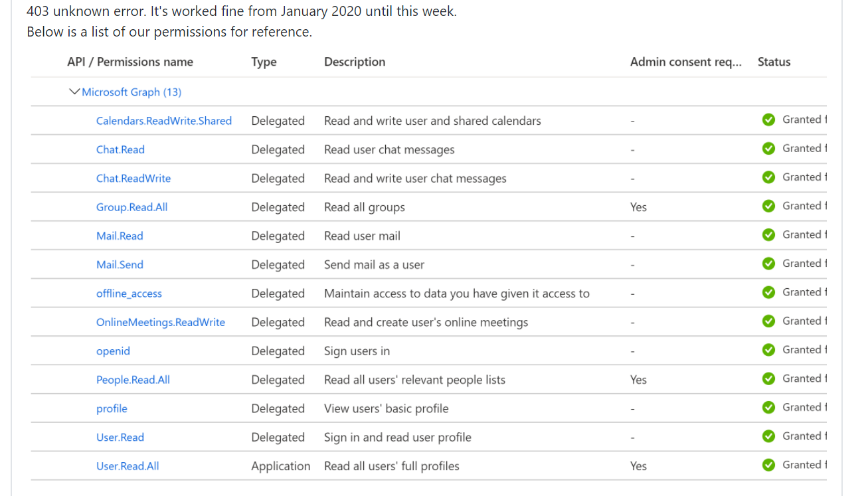Open the User.Read permission link
The width and height of the screenshot is (868, 496).
click(x=120, y=437)
